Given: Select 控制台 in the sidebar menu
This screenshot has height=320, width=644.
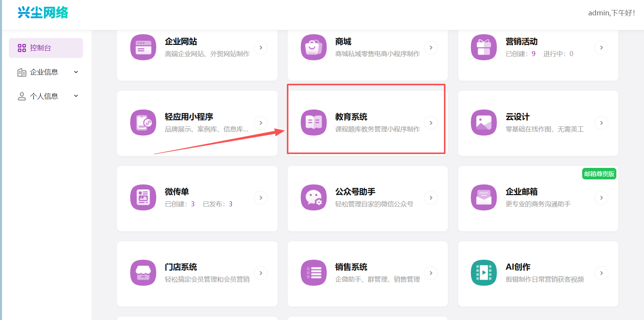Looking at the screenshot, I should click(x=46, y=48).
